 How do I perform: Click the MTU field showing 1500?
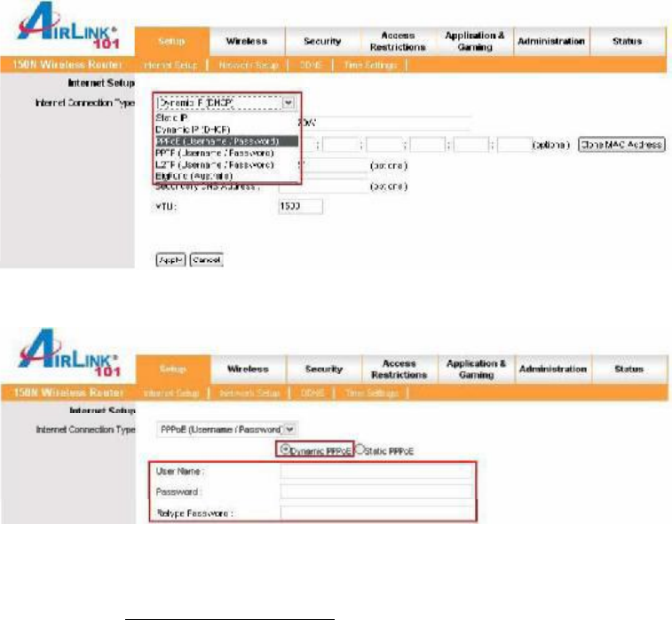point(300,206)
